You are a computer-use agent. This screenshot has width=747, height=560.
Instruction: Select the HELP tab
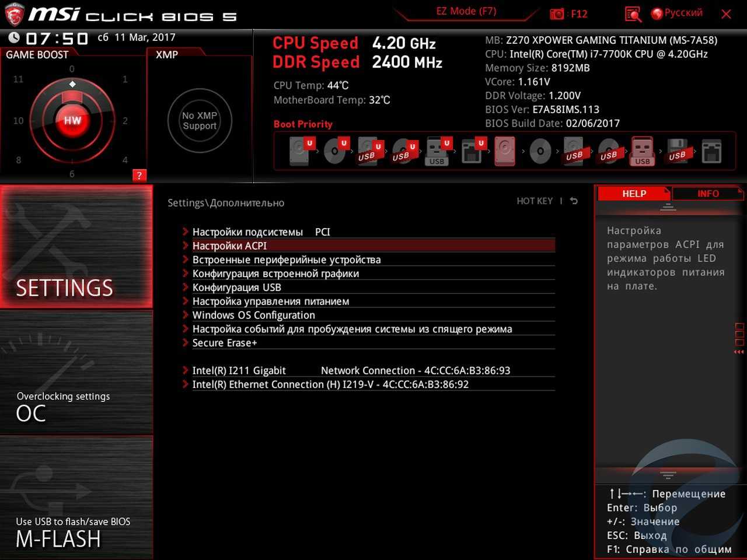(634, 194)
